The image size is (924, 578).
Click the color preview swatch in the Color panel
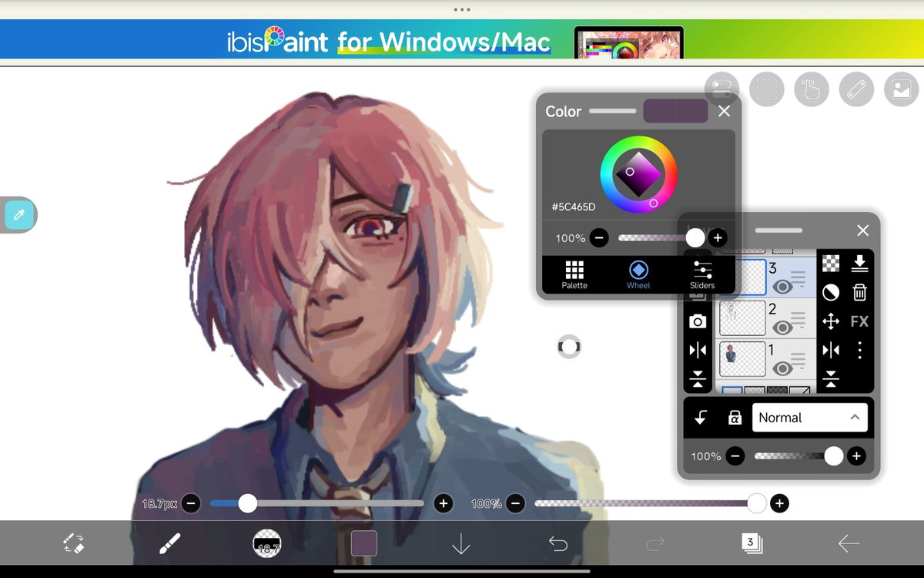click(x=675, y=111)
